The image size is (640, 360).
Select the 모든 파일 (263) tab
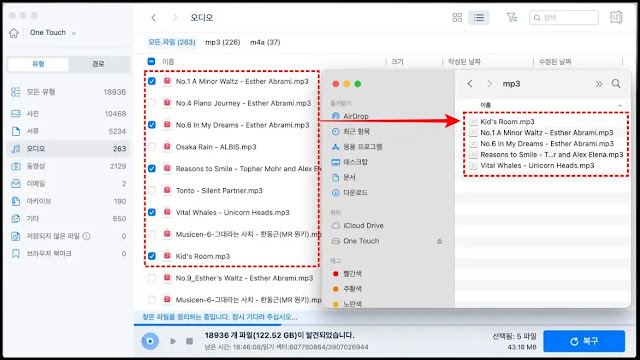172,42
